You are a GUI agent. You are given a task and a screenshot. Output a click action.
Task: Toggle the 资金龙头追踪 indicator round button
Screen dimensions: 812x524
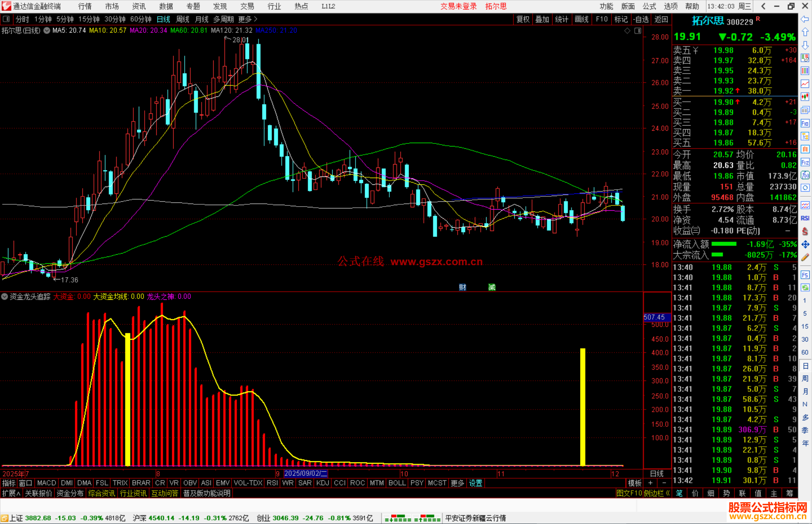[x=5, y=296]
